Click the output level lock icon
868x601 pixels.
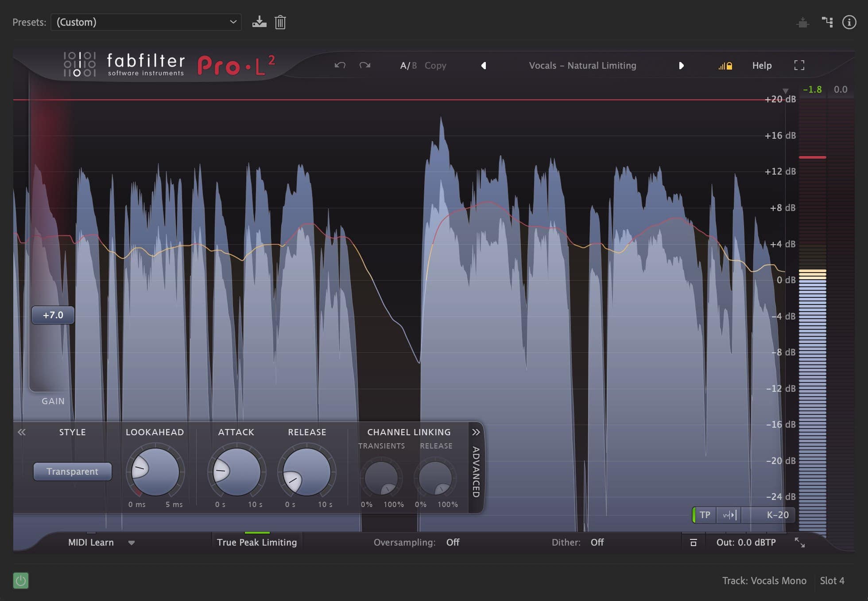point(725,66)
